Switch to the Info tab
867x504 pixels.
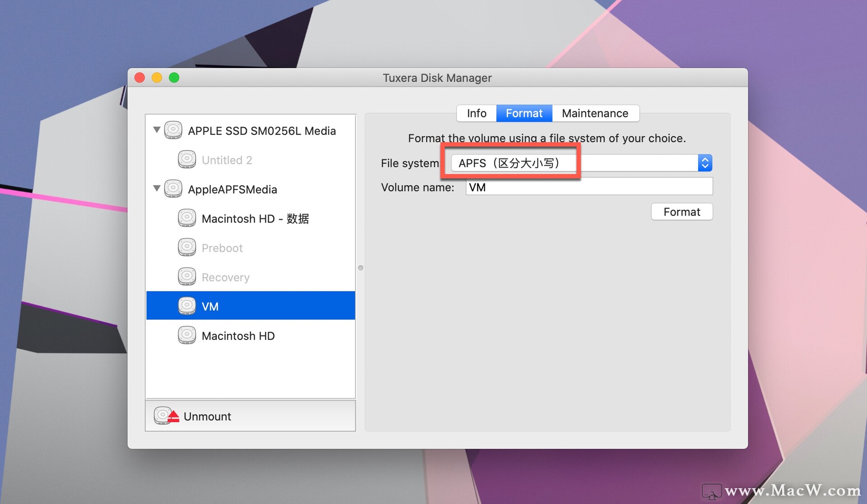476,113
